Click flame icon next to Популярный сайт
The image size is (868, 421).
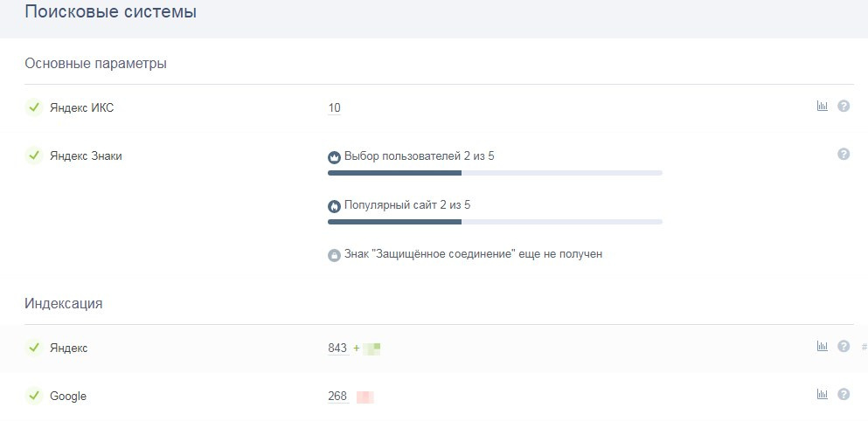pyautogui.click(x=334, y=207)
